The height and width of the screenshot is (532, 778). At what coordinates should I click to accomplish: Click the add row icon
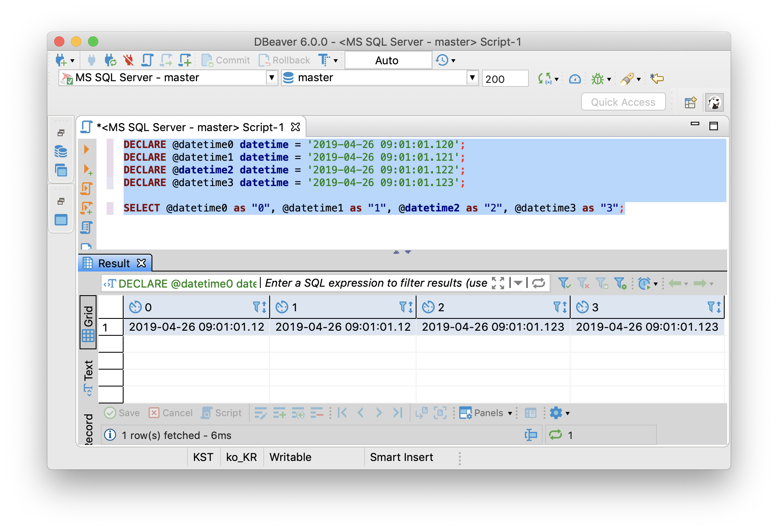[279, 413]
